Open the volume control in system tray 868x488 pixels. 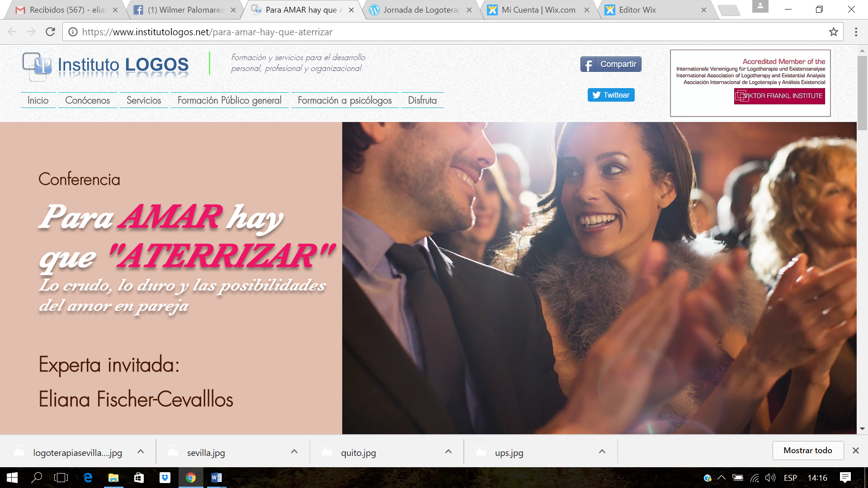click(770, 478)
